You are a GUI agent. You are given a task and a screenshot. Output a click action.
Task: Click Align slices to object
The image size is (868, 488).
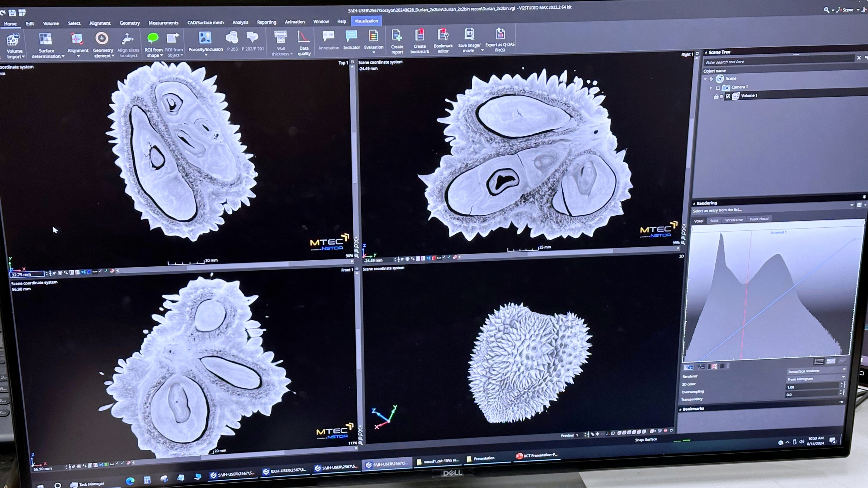(x=128, y=45)
